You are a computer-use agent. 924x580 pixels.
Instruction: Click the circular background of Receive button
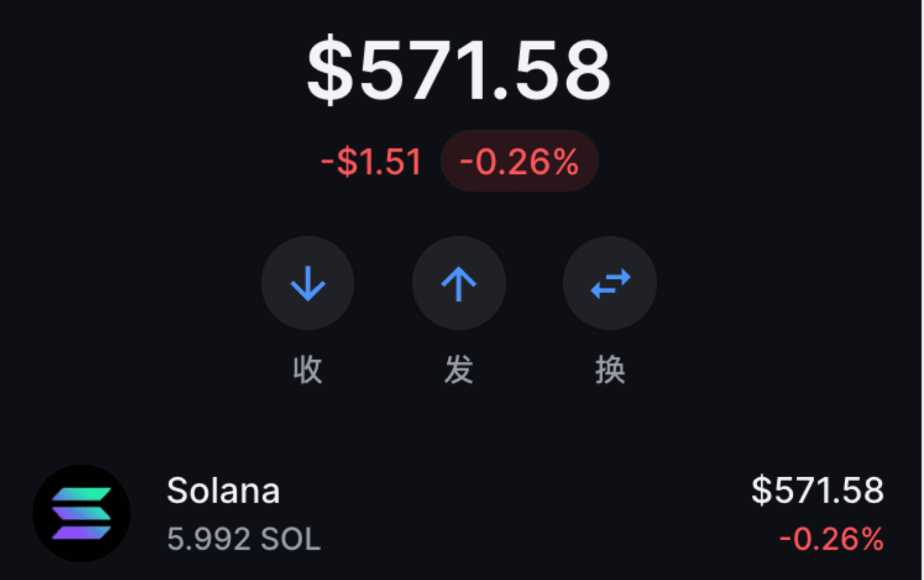click(x=307, y=283)
